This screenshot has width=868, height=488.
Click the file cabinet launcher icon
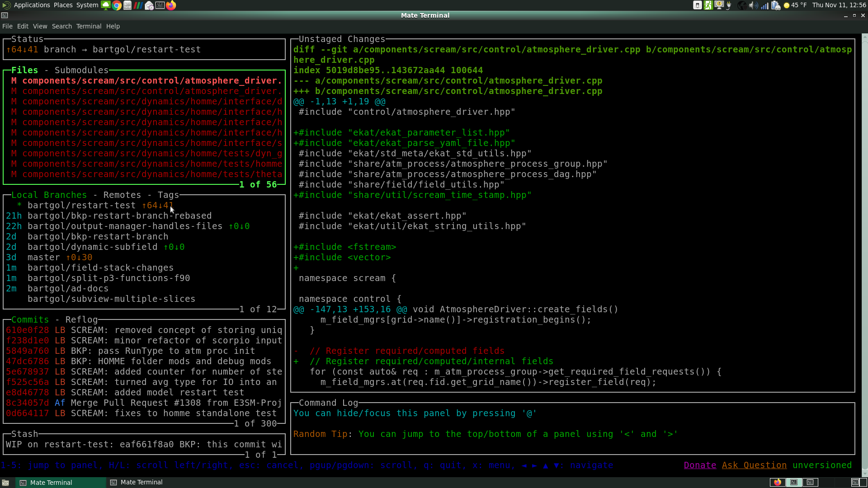pos(127,5)
